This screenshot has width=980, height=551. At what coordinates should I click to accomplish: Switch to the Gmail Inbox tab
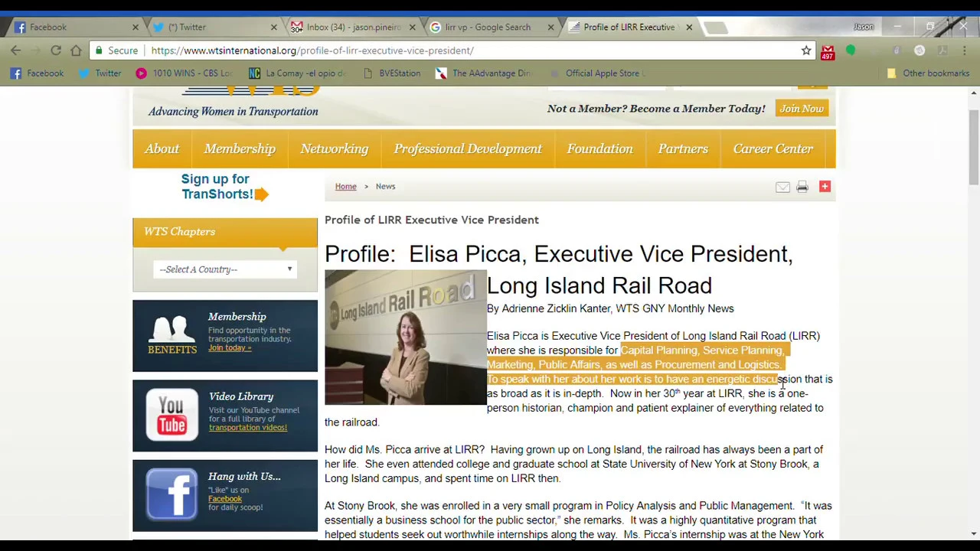click(352, 28)
